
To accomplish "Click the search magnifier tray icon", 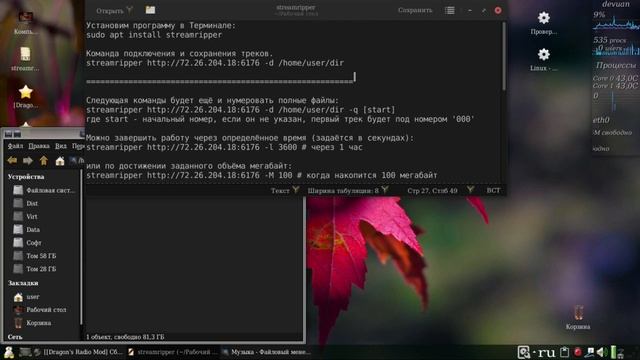I will 524,352.
